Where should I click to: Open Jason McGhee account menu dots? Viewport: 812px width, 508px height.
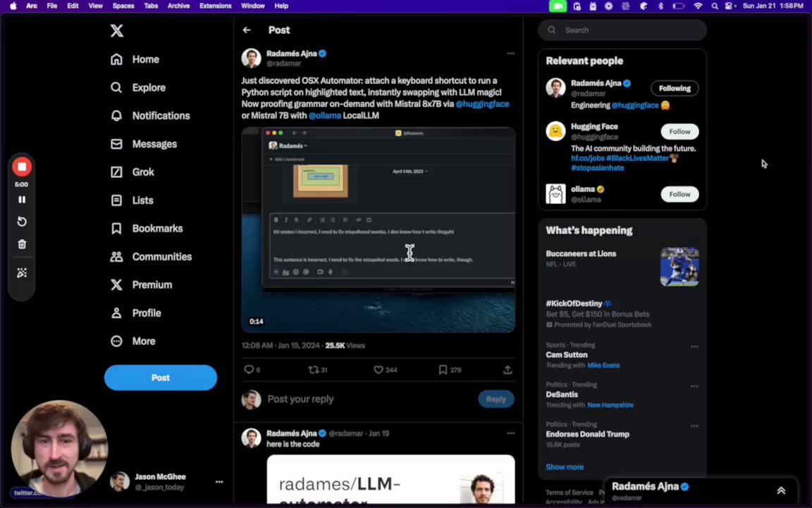[219, 482]
